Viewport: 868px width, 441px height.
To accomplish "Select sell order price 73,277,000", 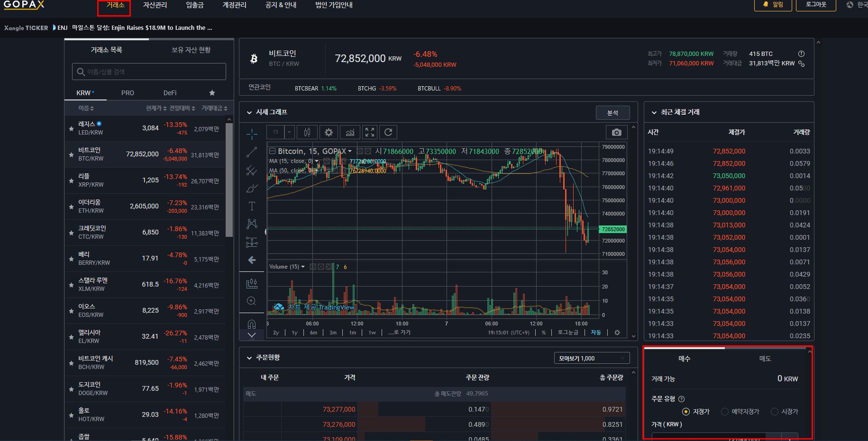I will pos(339,409).
